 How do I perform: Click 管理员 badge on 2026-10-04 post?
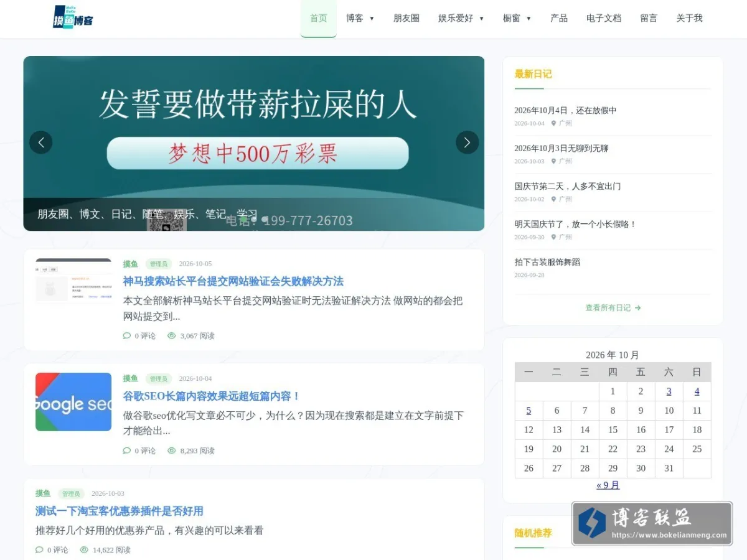(x=159, y=378)
